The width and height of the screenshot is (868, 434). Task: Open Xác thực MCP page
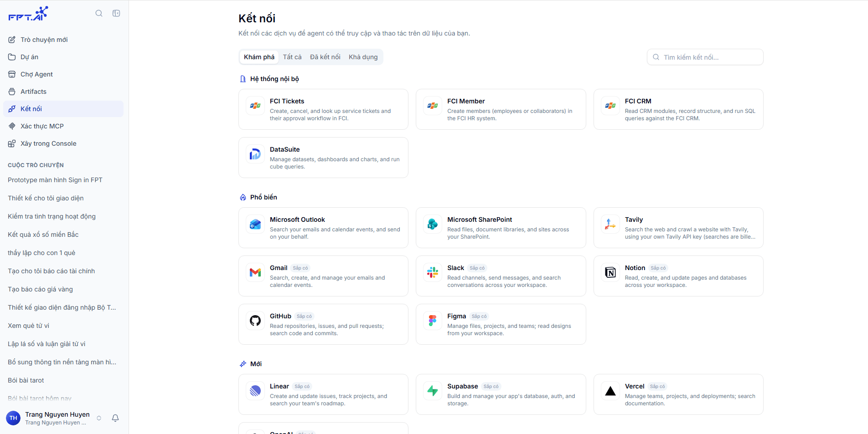pyautogui.click(x=63, y=126)
